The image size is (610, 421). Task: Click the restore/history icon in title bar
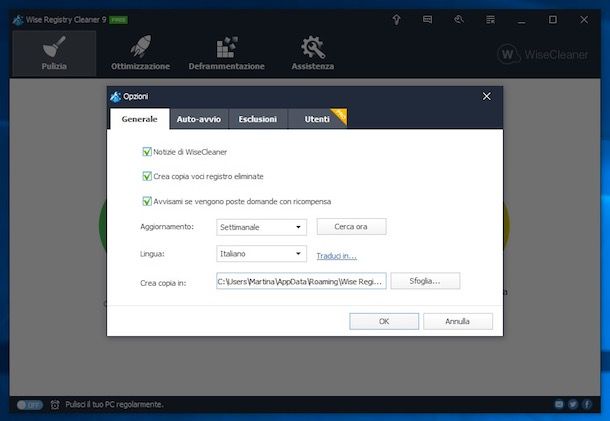(459, 19)
